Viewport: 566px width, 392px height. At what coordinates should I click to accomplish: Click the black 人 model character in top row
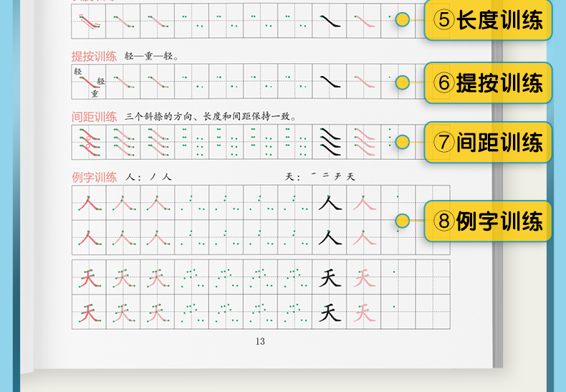click(x=330, y=203)
